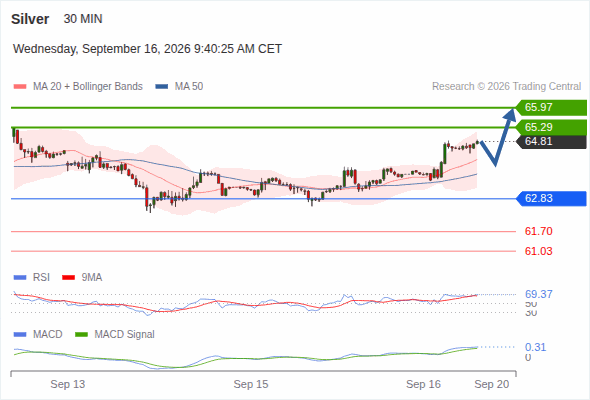Click the 30 MIN timeframe label
The image size is (590, 400).
point(83,19)
